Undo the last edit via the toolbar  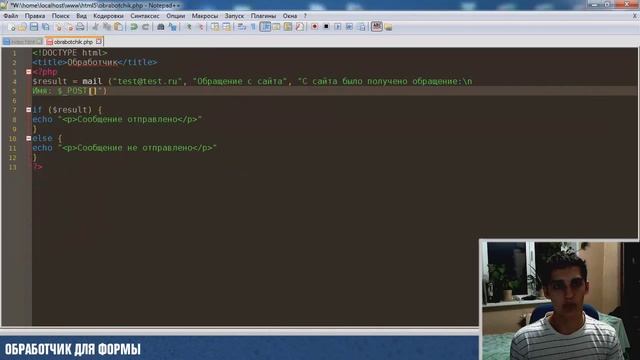point(133,27)
